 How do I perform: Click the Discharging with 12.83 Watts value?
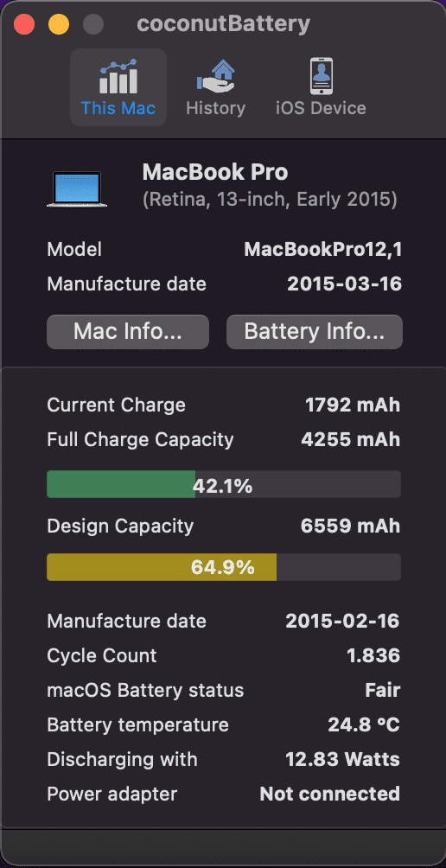(343, 759)
